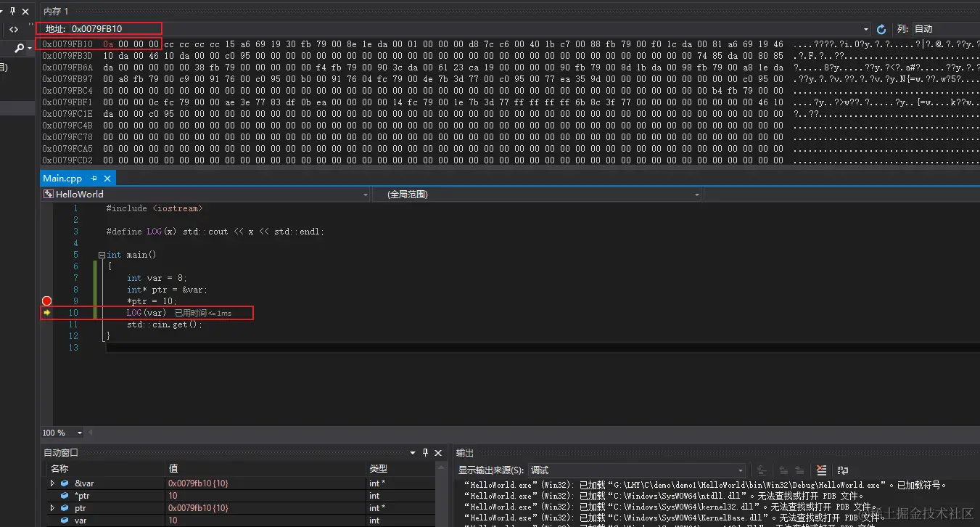Screen dimensions: 980x527
Task: Open the memory address history dropdown
Action: [x=866, y=29]
